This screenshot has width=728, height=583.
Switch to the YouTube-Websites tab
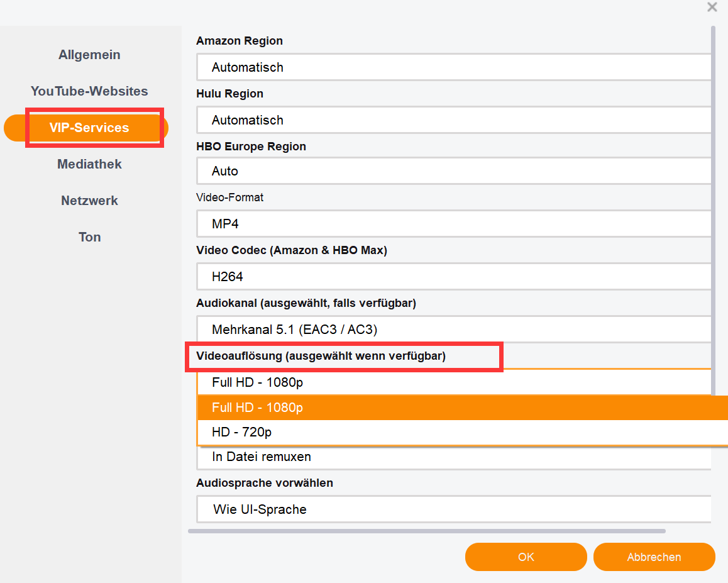[89, 91]
